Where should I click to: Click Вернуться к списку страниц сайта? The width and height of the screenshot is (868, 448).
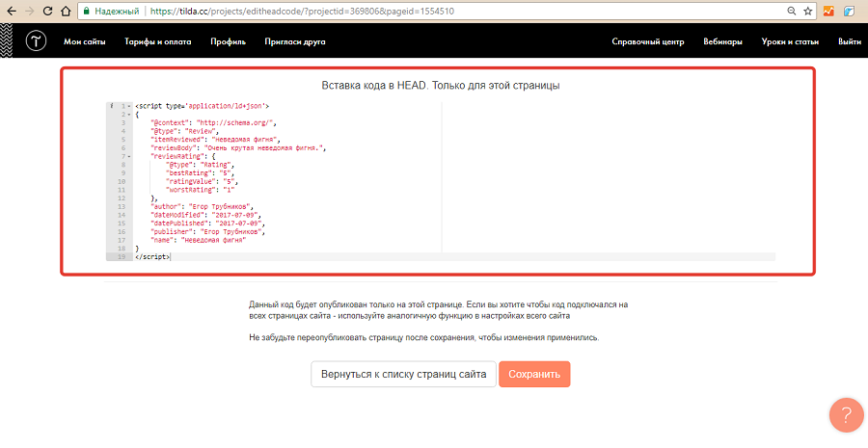[x=403, y=374]
